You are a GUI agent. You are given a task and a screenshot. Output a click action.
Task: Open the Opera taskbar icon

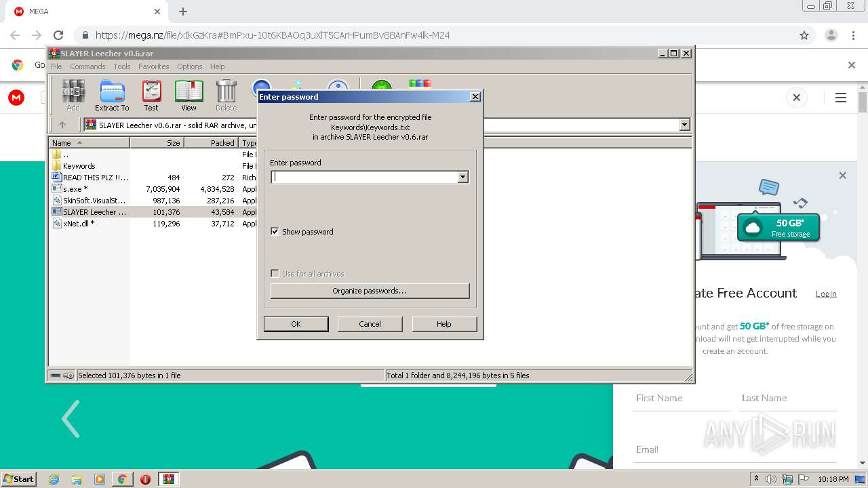click(x=145, y=479)
